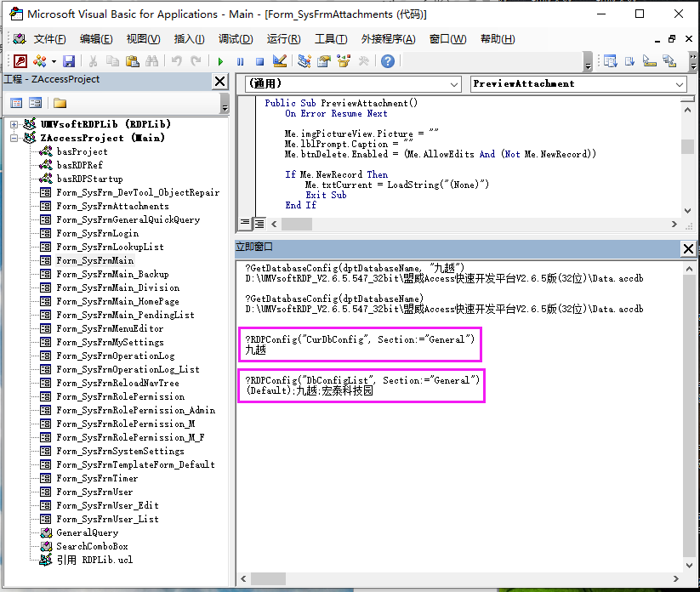700x592 pixels.
Task: Click the Undo arrow icon
Action: (176, 61)
